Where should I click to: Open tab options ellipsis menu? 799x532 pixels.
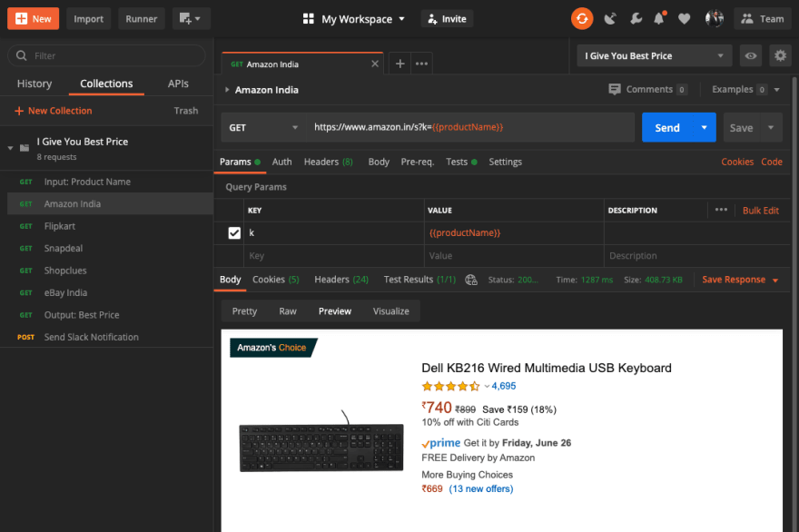421,64
